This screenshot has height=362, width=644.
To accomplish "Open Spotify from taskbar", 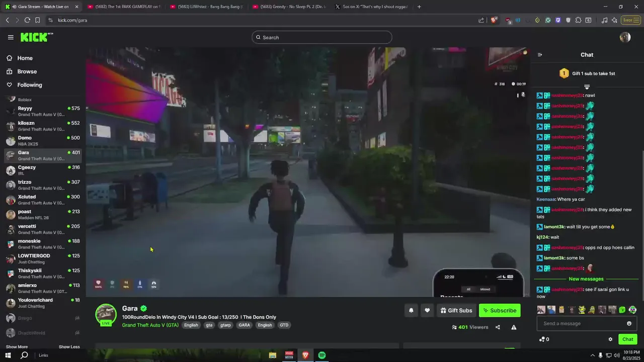I will pos(322,355).
